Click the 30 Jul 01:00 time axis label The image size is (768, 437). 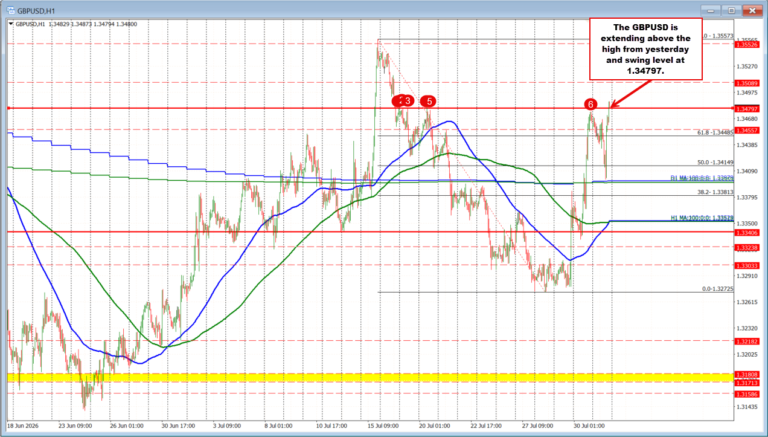[x=591, y=426]
